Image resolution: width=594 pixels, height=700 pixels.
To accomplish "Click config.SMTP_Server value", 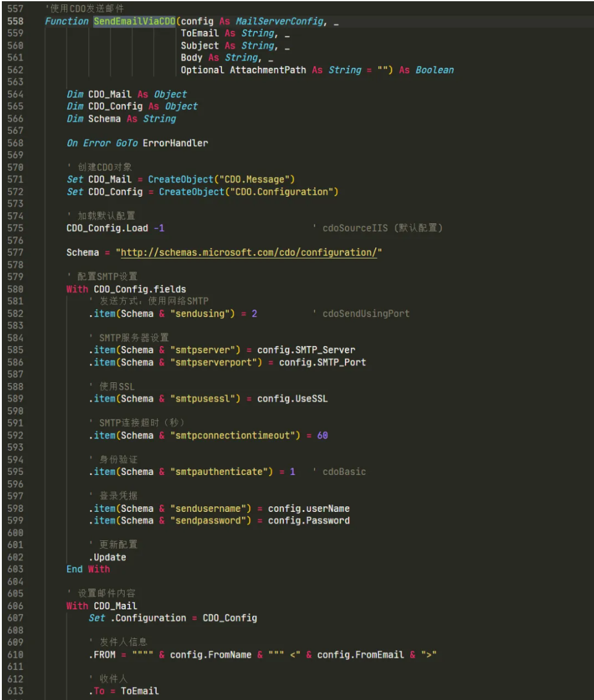I will pyautogui.click(x=307, y=350).
